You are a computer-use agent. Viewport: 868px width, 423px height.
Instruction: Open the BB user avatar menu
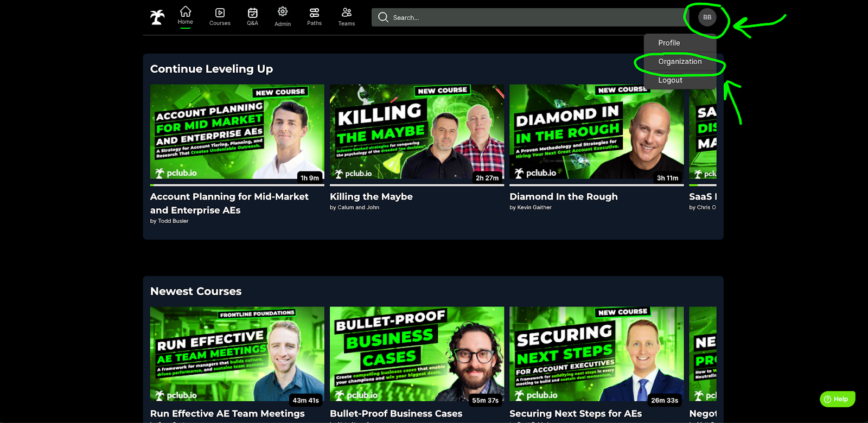pos(707,17)
